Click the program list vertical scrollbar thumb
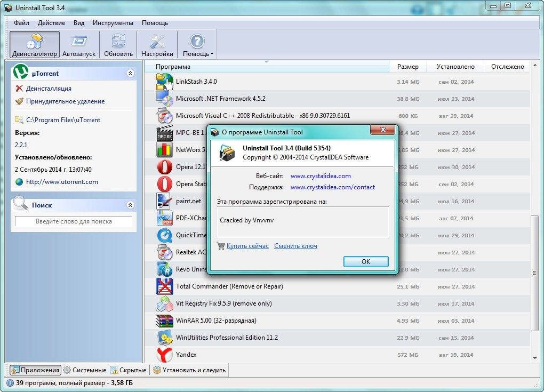Screen dimensions: 544x392 (534, 273)
